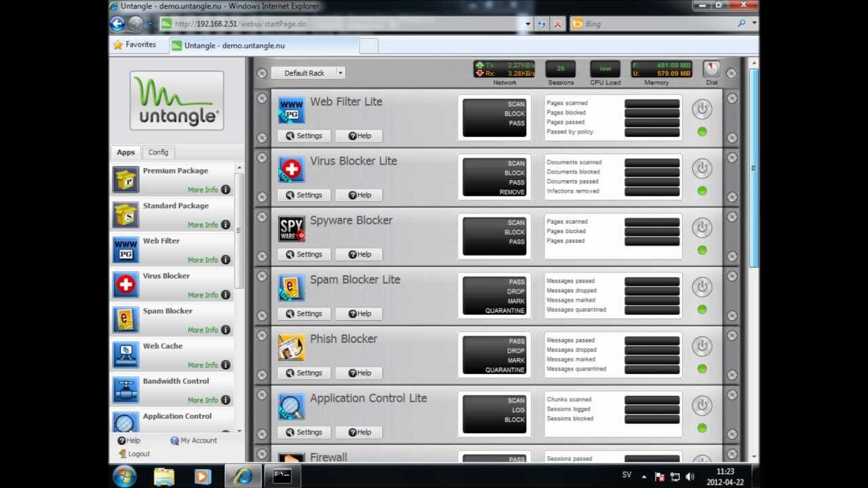Open the command prompt taskbar icon
This screenshot has height=488, width=868.
click(x=281, y=476)
